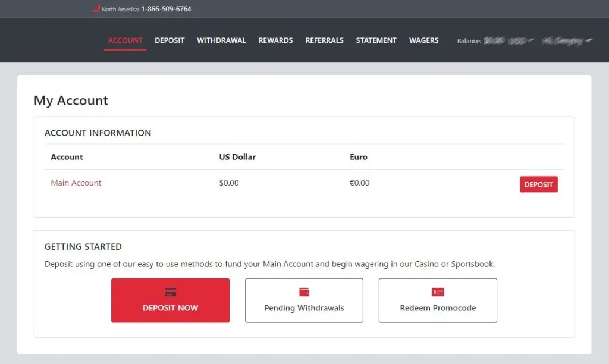This screenshot has width=609, height=364.
Task: Click the red phone icon by North America
Action: (96, 8)
